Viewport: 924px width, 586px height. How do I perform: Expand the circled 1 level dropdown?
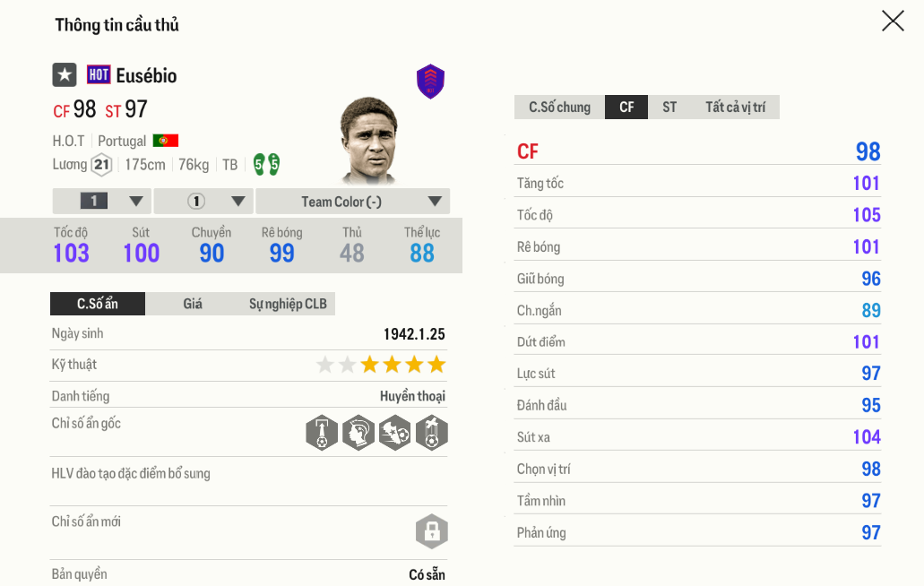[x=203, y=202]
